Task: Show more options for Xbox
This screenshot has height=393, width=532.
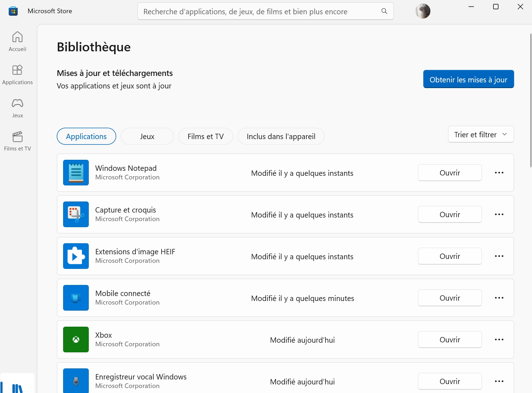Action: click(499, 340)
